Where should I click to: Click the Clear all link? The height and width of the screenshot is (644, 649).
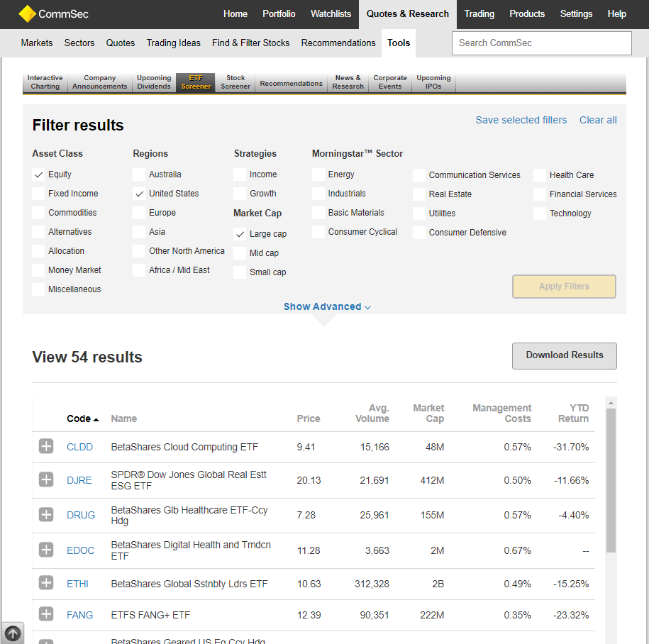[x=598, y=120]
